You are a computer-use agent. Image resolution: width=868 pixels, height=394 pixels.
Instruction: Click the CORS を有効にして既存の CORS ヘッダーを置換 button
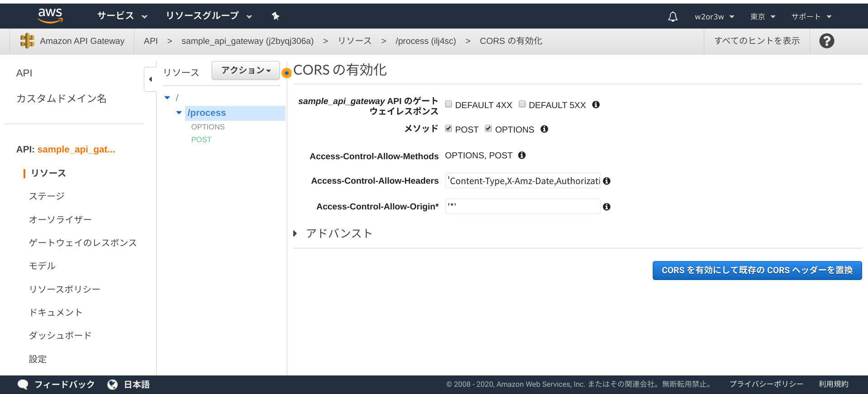pos(757,271)
